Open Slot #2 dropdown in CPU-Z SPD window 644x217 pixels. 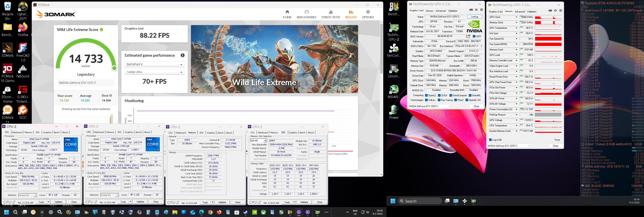point(259,141)
